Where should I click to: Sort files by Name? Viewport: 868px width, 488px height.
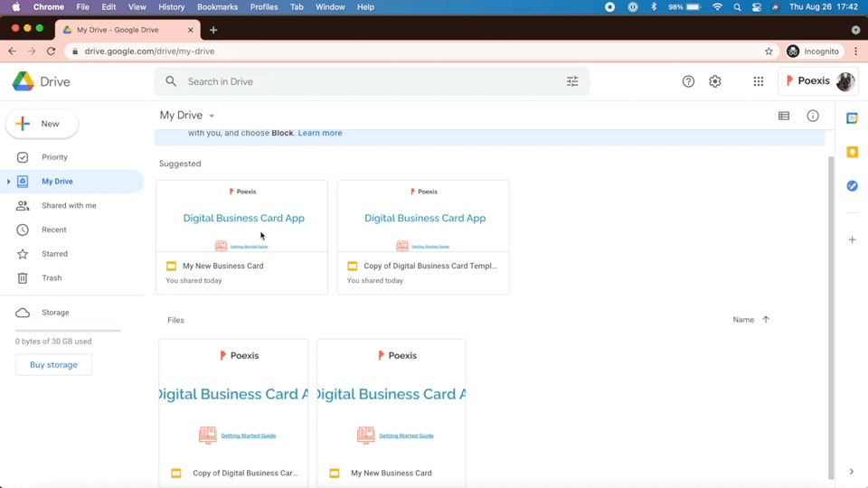click(743, 319)
